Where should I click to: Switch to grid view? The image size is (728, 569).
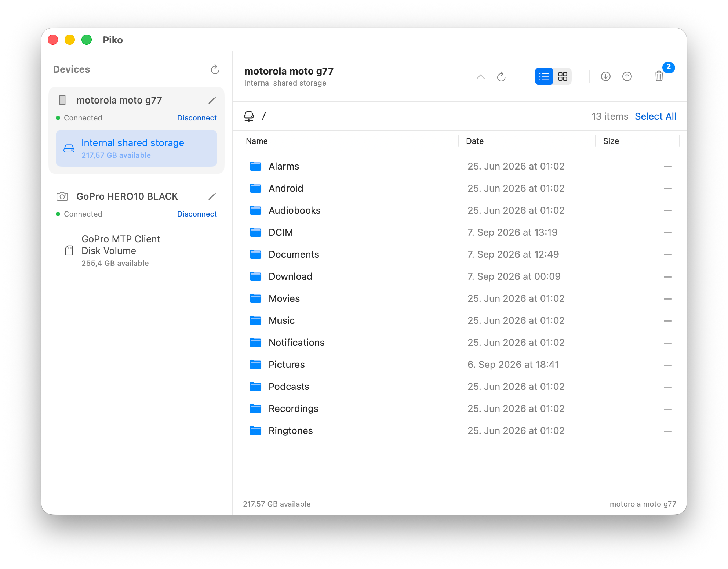563,76
